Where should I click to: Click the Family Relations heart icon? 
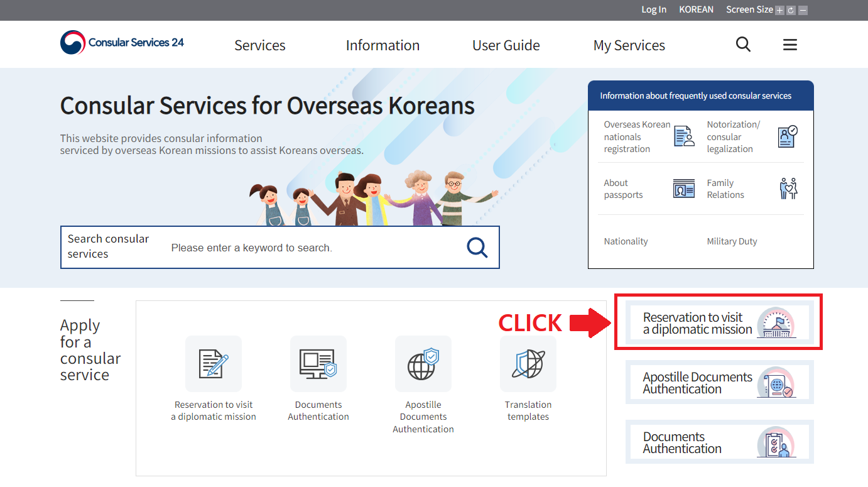789,188
